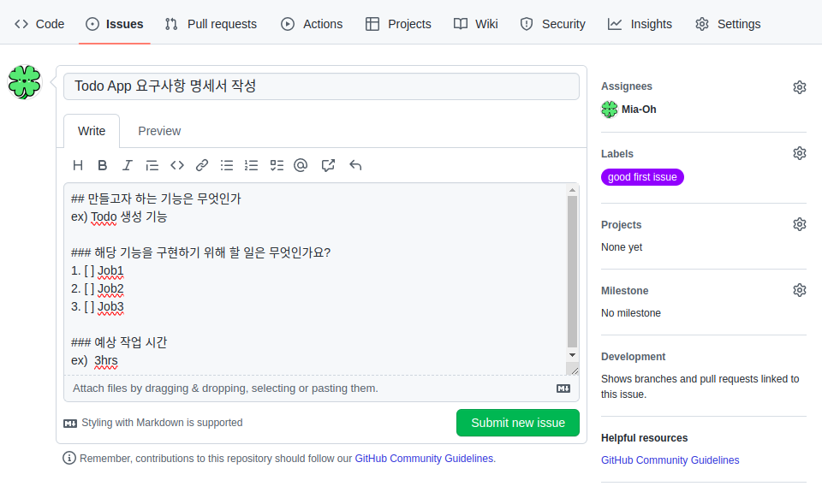
Task: Open Milestone settings gear
Action: click(799, 289)
